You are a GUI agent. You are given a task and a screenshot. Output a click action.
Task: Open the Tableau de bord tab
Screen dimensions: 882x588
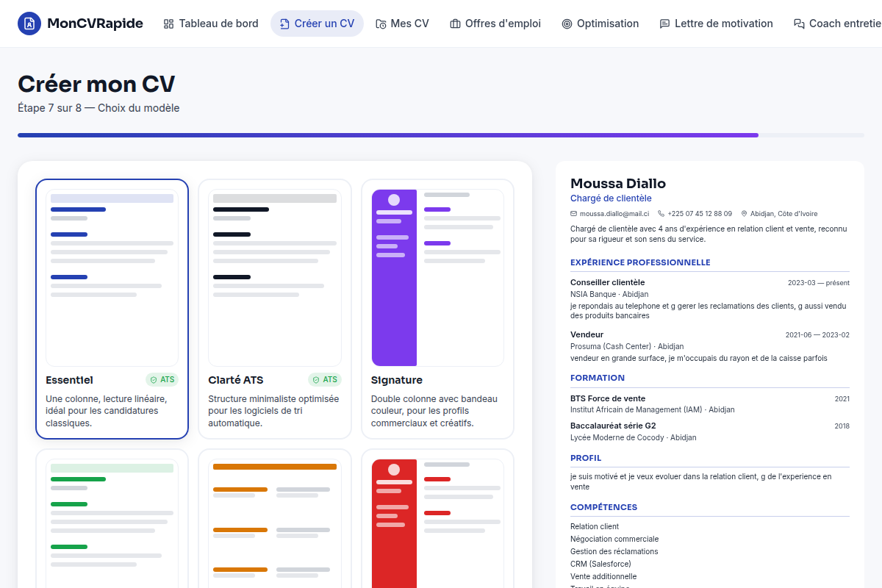211,24
